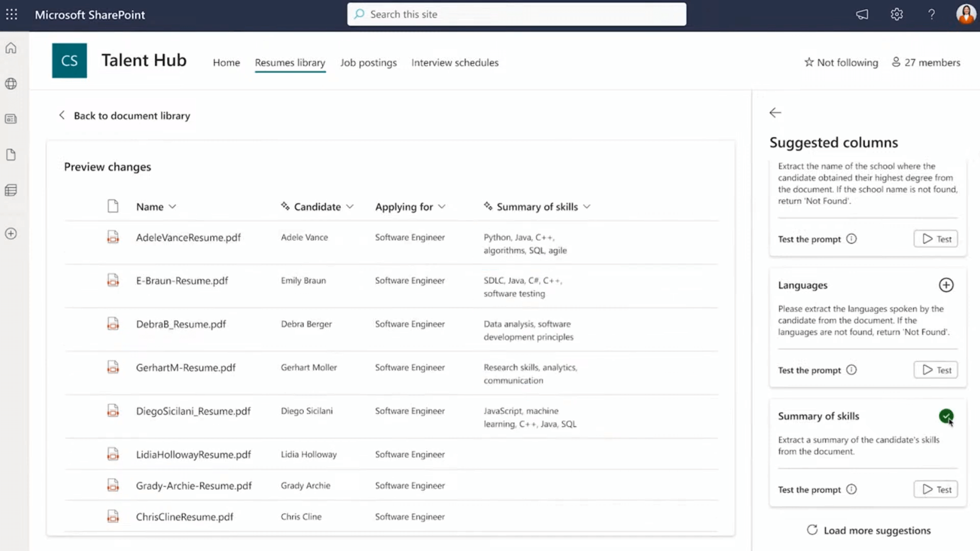Click the globe icon in the left sidebar

pos(11,84)
